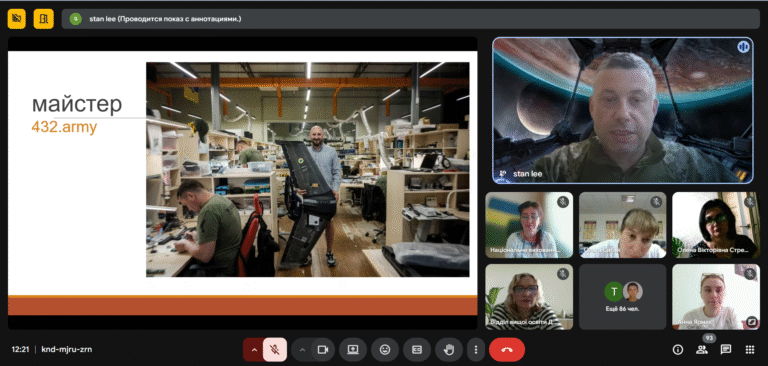
Task: Click speaking indicator on stan lee tile
Action: coord(743,47)
